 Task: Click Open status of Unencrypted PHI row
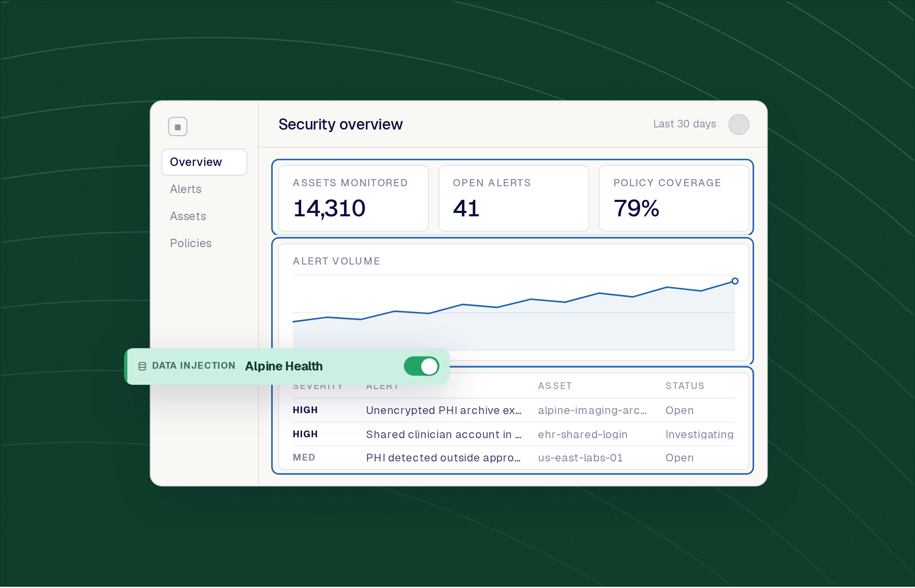679,410
